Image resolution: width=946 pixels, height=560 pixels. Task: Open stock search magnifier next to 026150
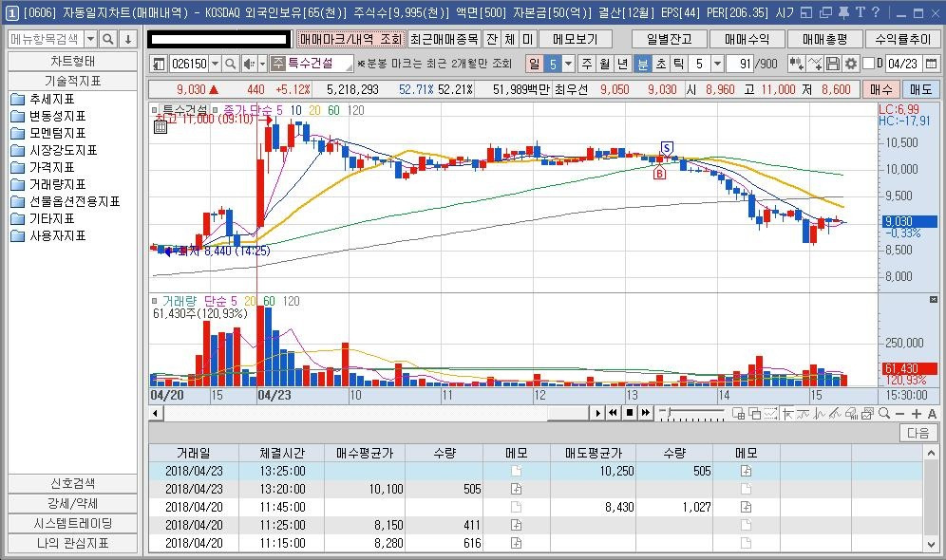click(x=230, y=64)
